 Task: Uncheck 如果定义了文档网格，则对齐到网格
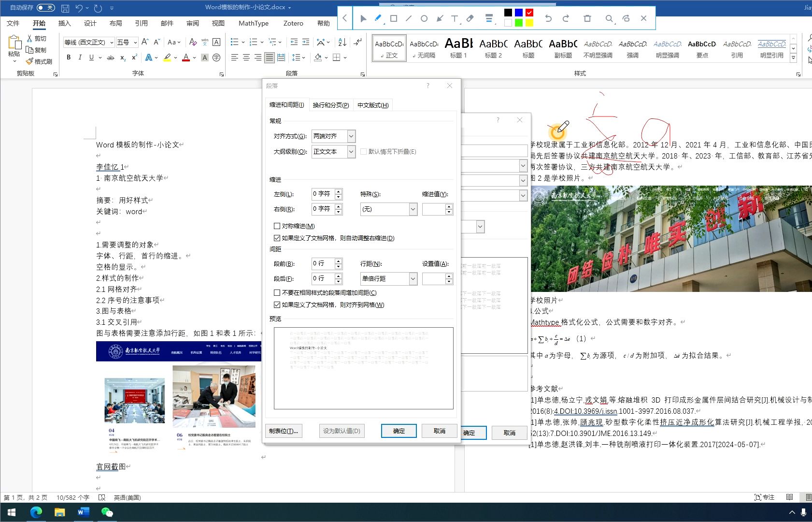(277, 305)
